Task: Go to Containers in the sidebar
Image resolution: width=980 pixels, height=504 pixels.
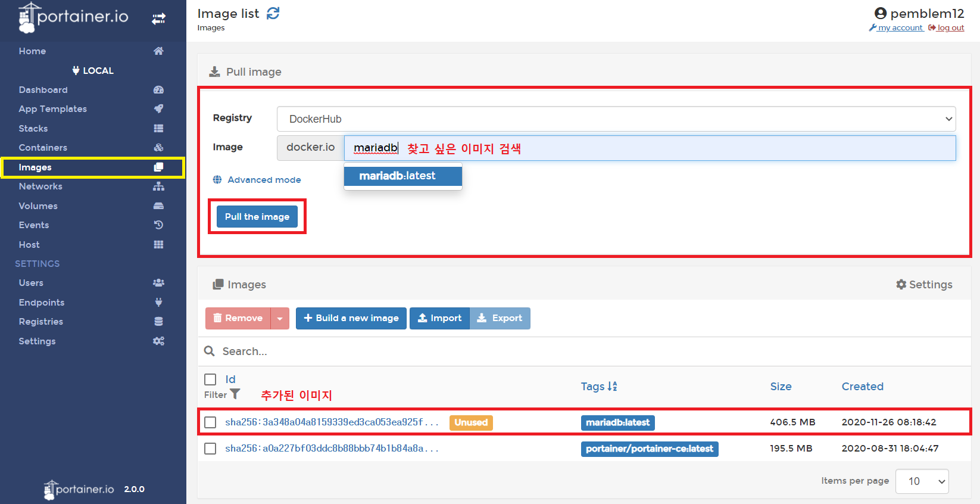Action: (43, 148)
